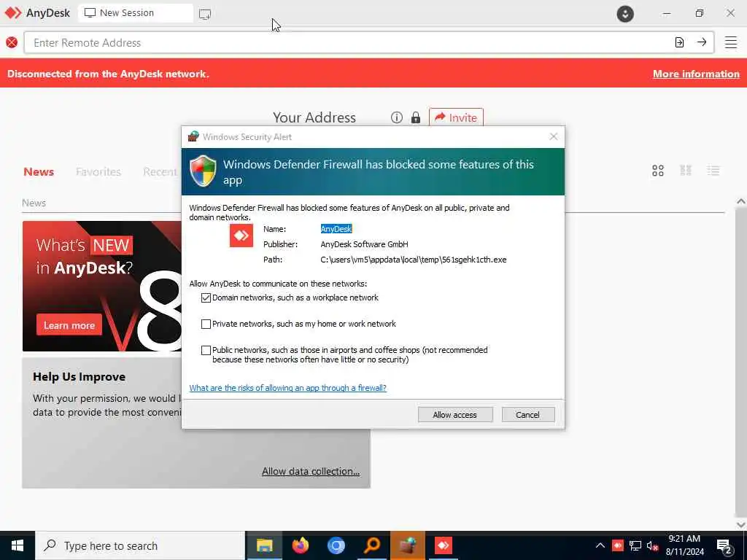Close the Windows Security Alert dialog

click(x=553, y=136)
